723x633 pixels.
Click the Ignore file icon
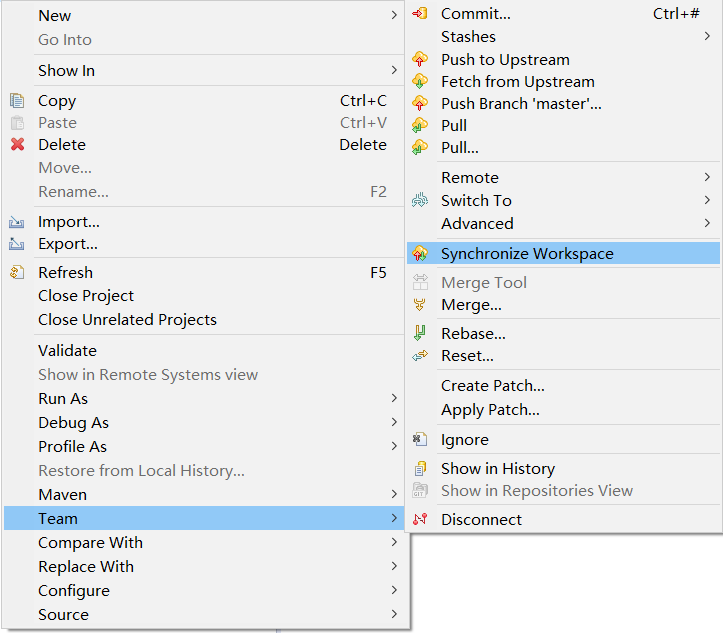tap(420, 439)
